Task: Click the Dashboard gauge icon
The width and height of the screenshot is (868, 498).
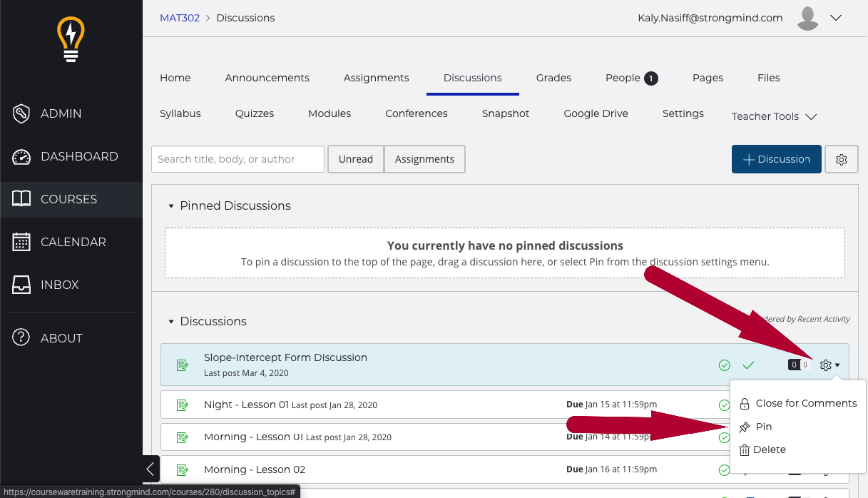Action: [21, 156]
